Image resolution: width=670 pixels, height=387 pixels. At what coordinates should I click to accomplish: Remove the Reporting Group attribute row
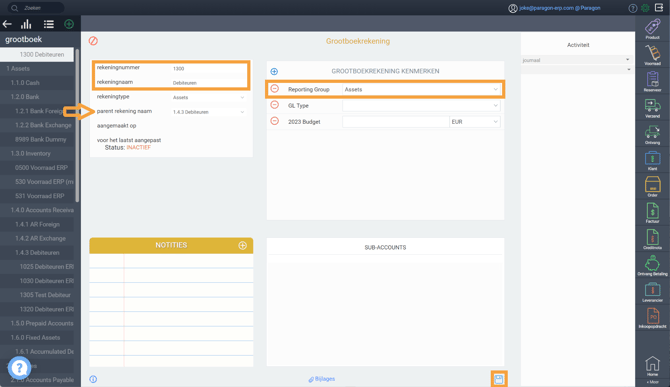(x=275, y=89)
